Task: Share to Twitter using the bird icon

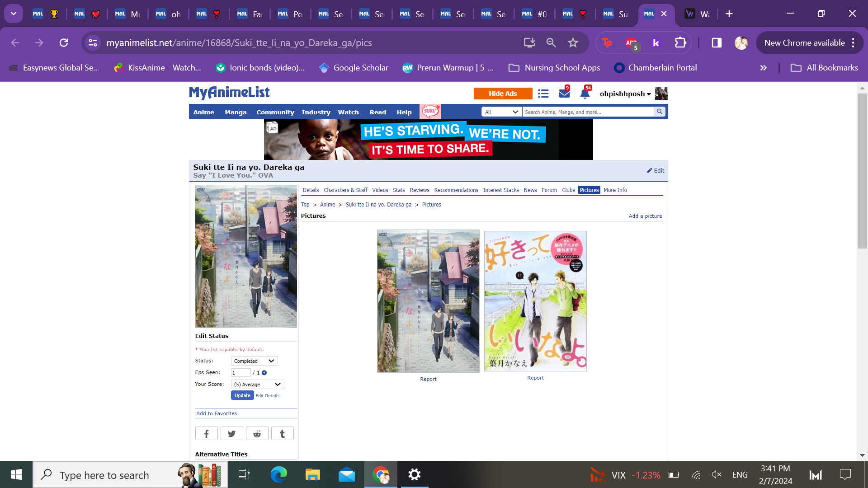Action: point(231,434)
